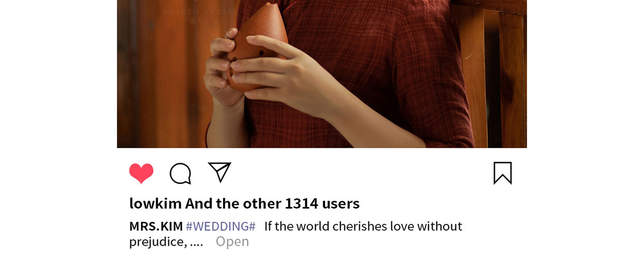Open MRS.KIM author profile in caption

[x=156, y=226]
